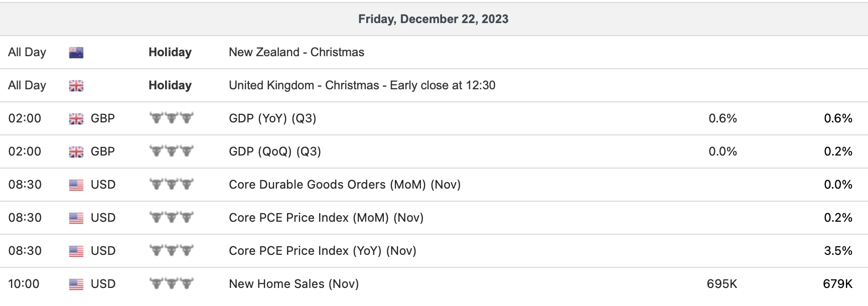Open Core Durable Goods Orders (MoM) event

click(345, 185)
